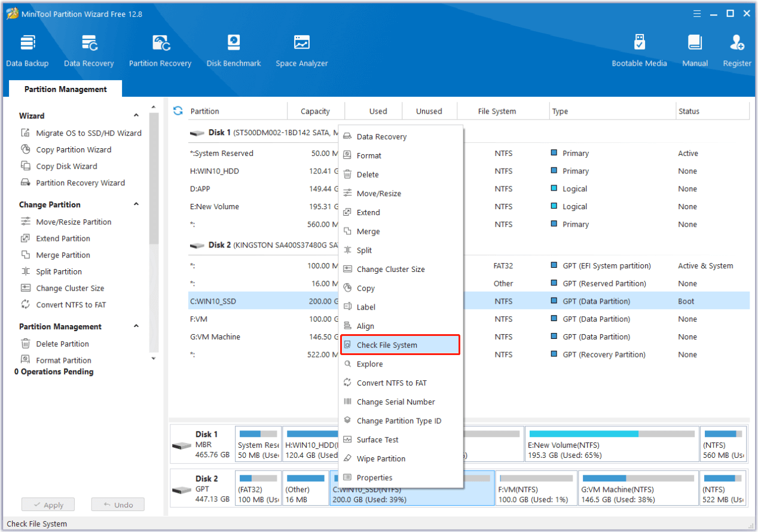Switch to the Partition Management tab
The image size is (758, 532).
66,89
